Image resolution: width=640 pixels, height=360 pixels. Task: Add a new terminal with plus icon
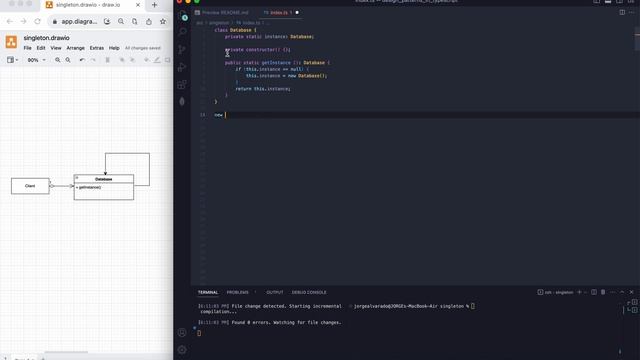579,292
